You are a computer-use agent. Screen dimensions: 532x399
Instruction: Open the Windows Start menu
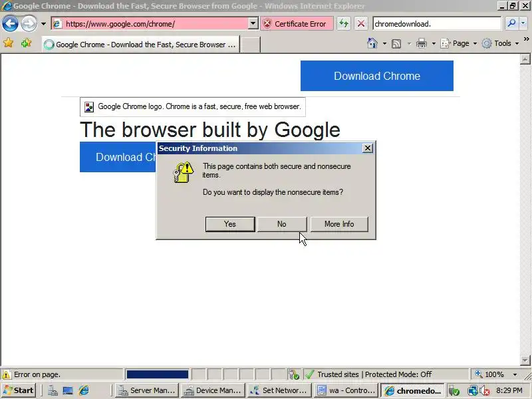pyautogui.click(x=19, y=390)
